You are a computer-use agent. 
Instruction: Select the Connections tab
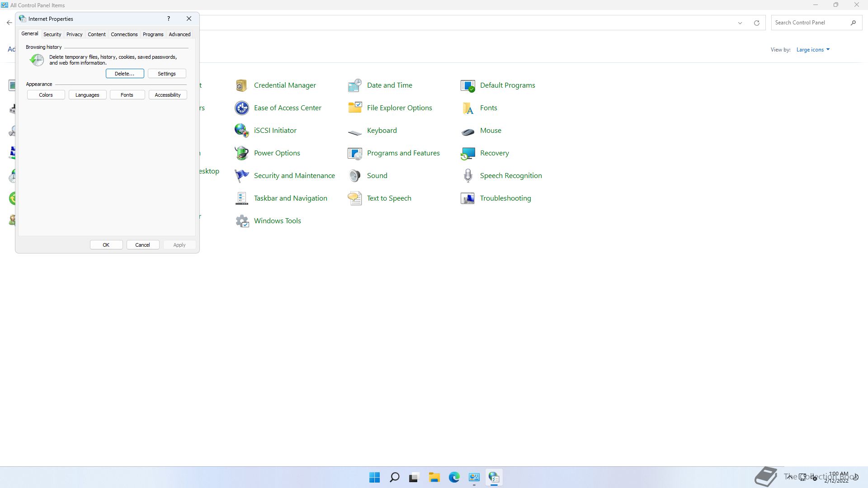(x=124, y=34)
